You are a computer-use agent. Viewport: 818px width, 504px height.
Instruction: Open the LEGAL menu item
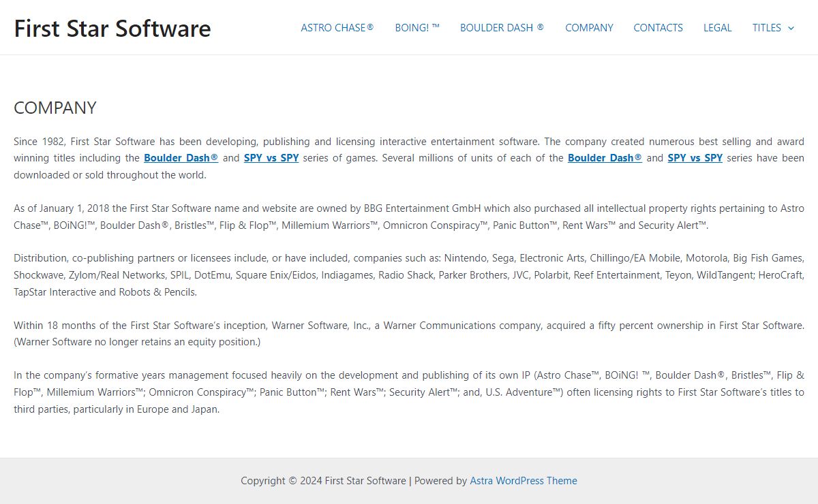click(x=718, y=28)
